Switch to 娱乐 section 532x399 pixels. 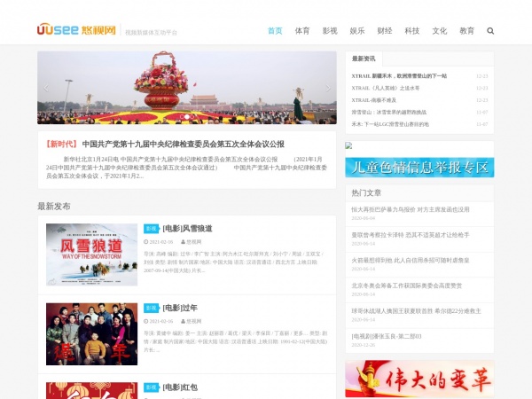coord(357,31)
